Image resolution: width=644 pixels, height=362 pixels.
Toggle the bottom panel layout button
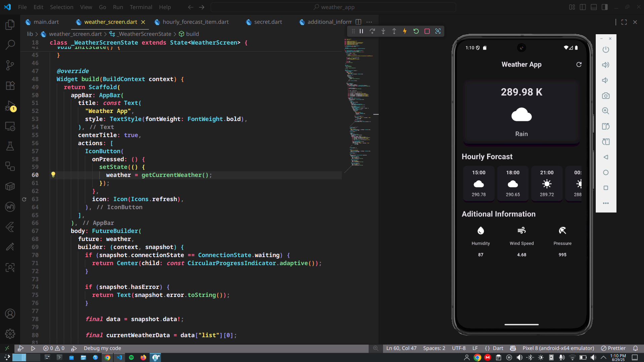click(x=594, y=7)
